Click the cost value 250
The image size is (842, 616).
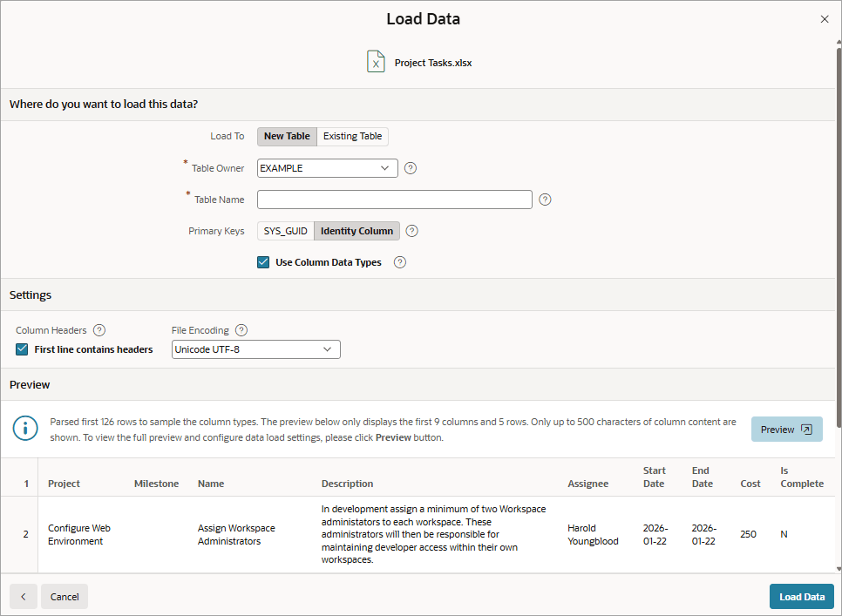(748, 534)
